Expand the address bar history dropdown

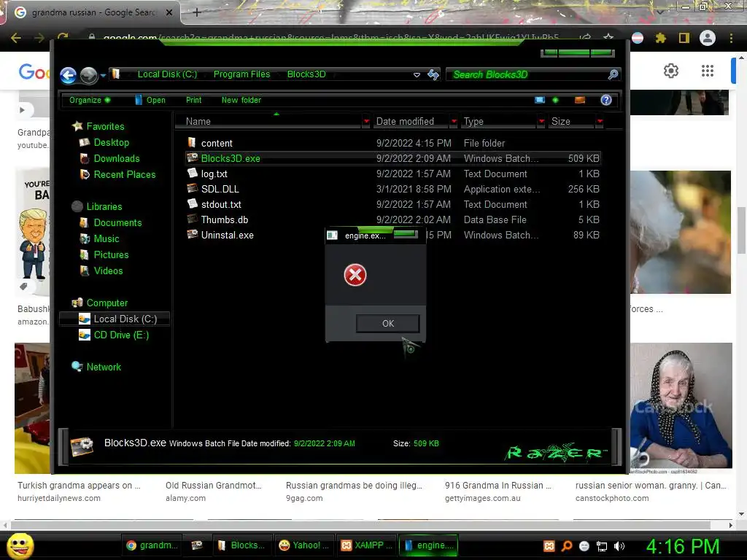coord(417,75)
